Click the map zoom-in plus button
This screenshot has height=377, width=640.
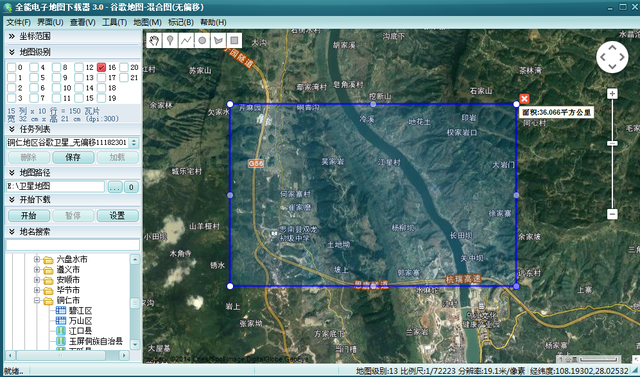612,94
